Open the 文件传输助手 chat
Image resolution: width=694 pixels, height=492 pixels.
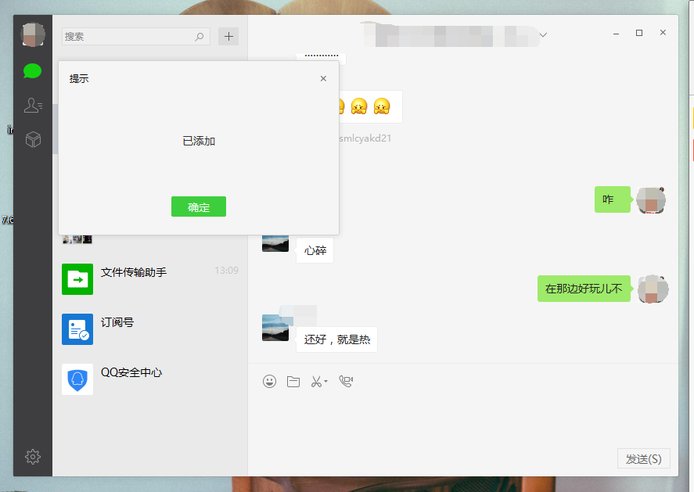[x=150, y=279]
